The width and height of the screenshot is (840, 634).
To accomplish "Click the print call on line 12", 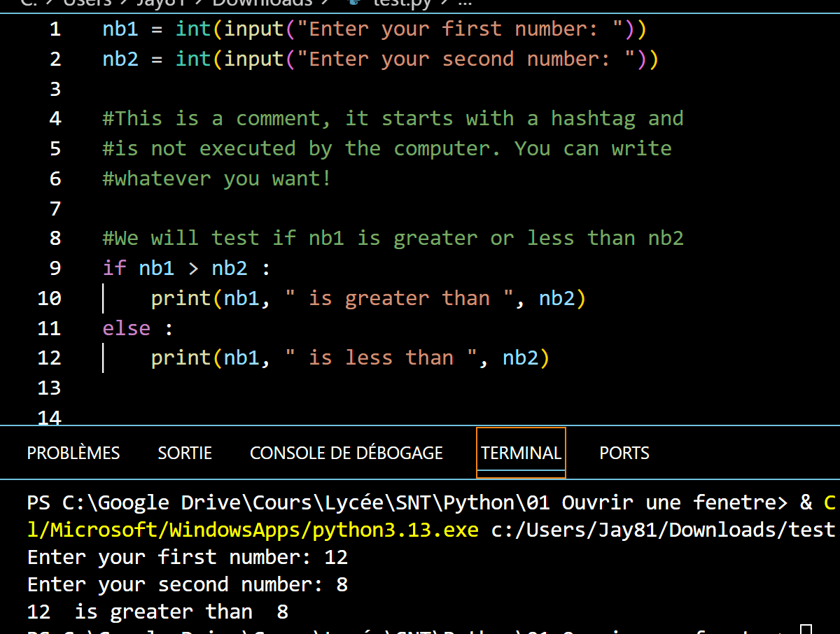I will [181, 358].
